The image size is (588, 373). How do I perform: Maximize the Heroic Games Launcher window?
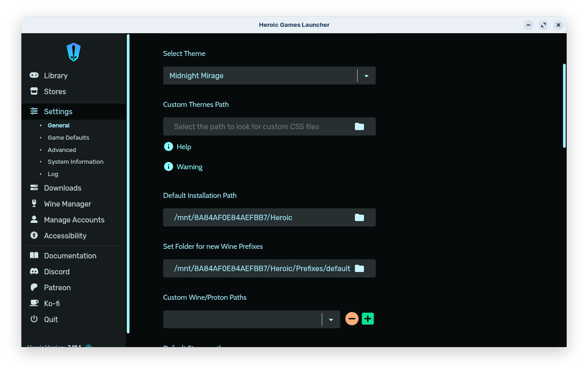(543, 25)
